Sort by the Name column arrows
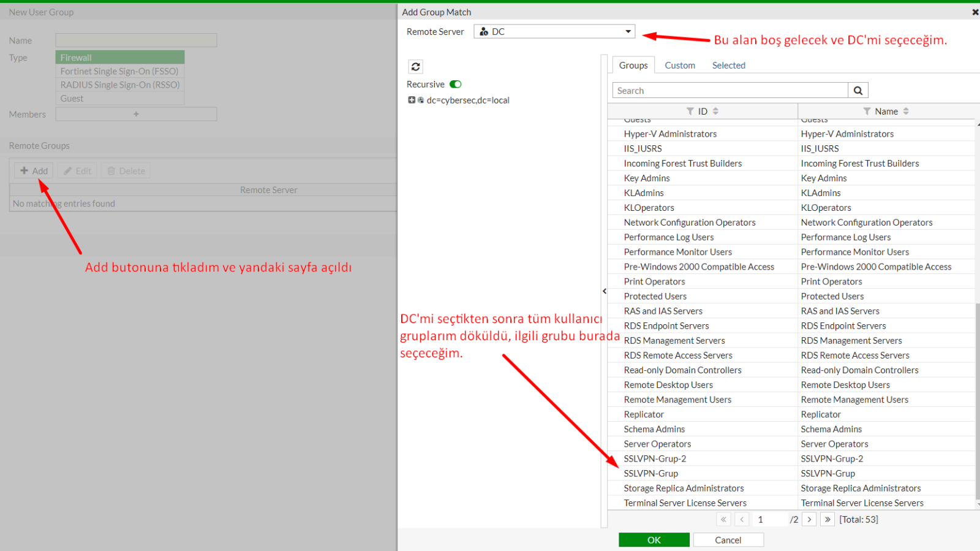The width and height of the screenshot is (980, 551). point(906,112)
